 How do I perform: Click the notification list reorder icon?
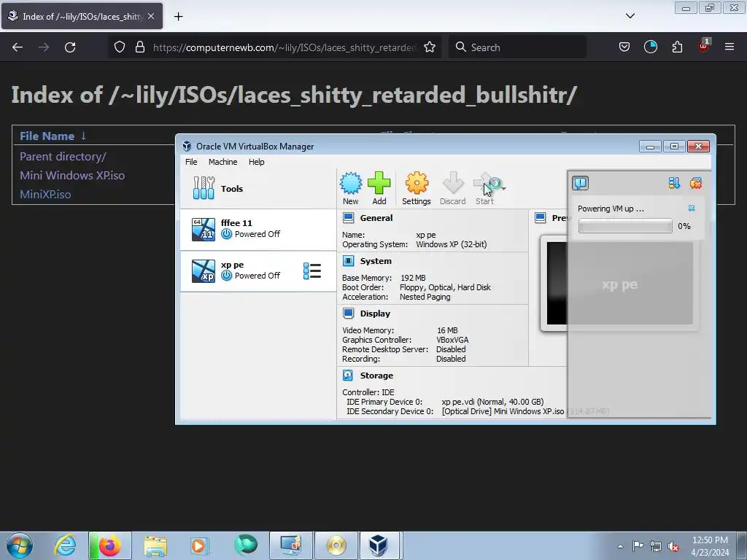[673, 183]
